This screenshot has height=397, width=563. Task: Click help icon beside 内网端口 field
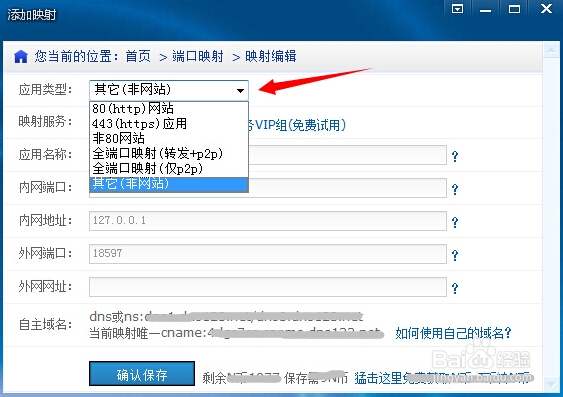pyautogui.click(x=455, y=189)
